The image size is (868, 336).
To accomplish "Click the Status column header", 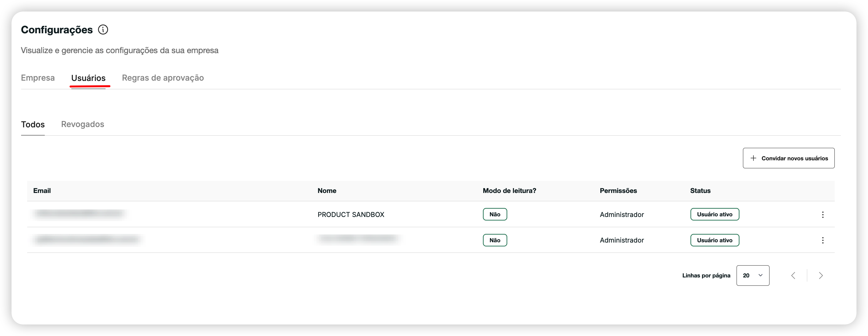I will [700, 191].
